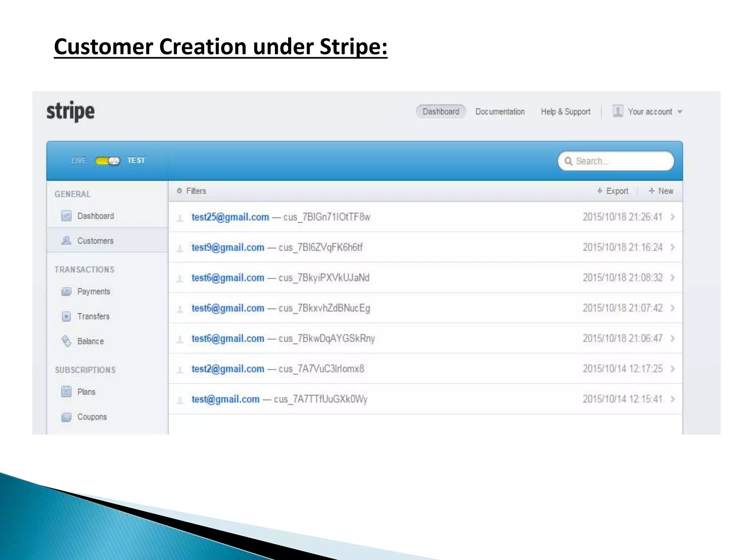Click the Plans calendar icon in sidebar
The image size is (747, 560).
click(66, 392)
